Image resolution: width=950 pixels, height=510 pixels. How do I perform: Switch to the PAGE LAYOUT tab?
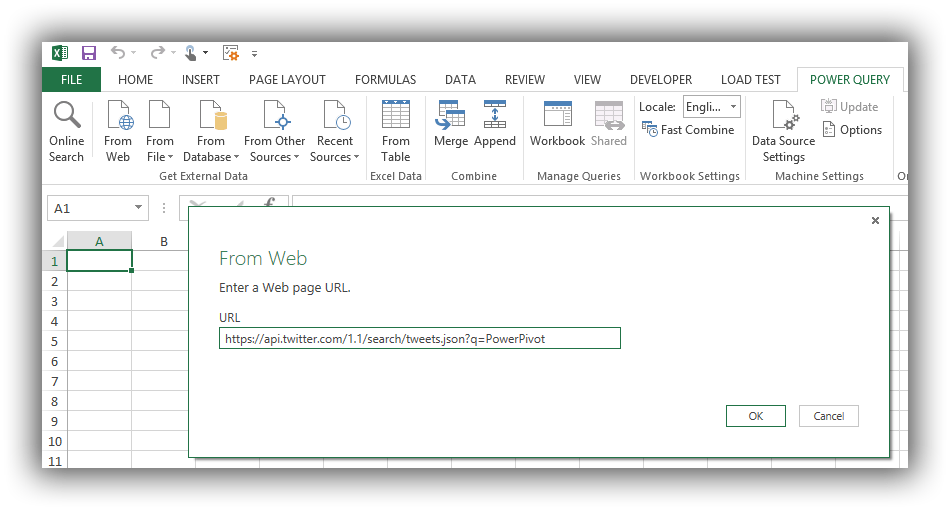pos(287,79)
